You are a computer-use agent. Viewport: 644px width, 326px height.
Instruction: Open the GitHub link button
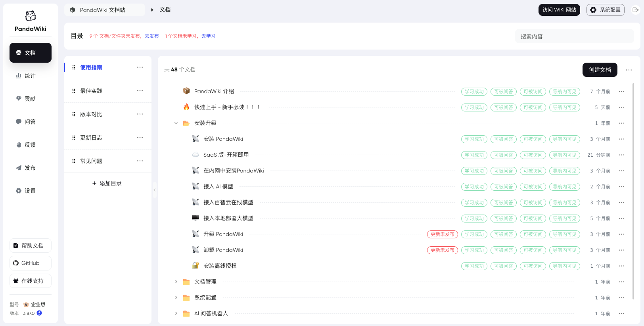coord(31,263)
